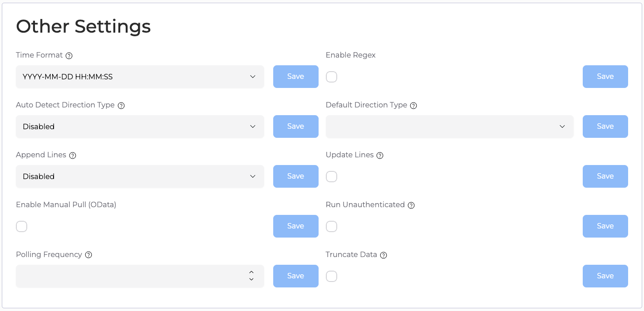Open the Time Format dropdown

click(140, 77)
